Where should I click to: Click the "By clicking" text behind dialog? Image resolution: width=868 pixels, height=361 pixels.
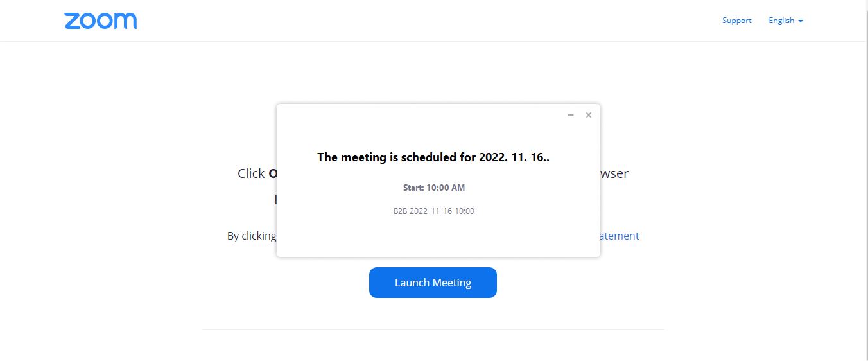click(252, 236)
